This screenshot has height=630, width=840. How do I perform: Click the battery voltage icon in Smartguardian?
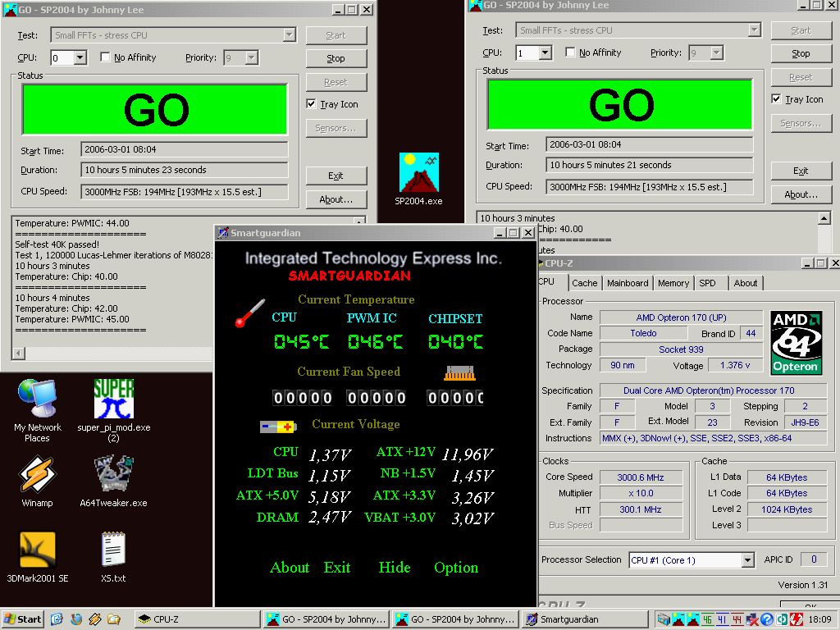tap(277, 427)
